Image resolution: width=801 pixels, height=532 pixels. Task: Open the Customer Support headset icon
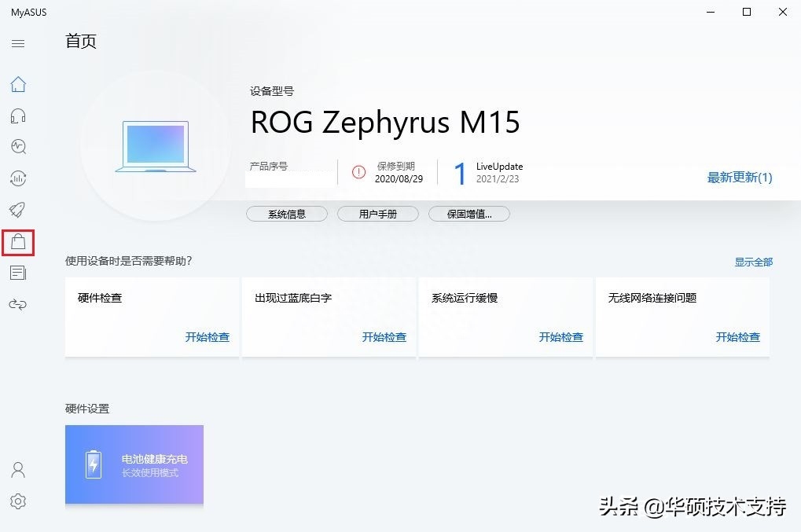[17, 116]
